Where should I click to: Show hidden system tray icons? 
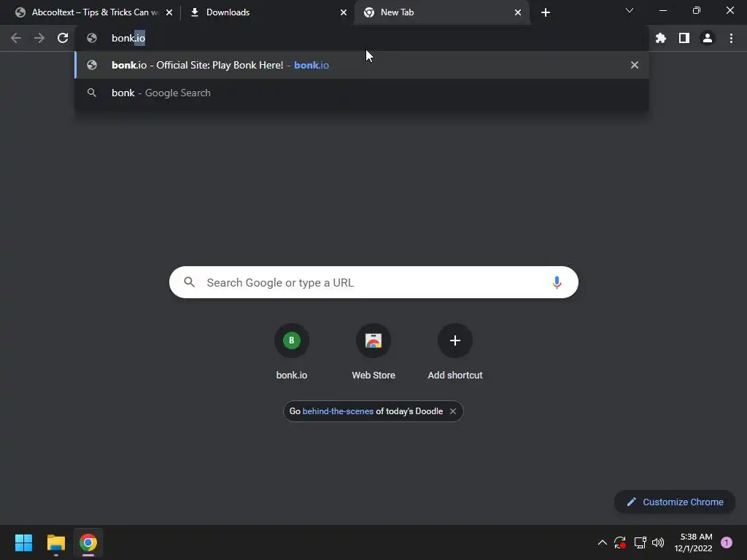602,542
